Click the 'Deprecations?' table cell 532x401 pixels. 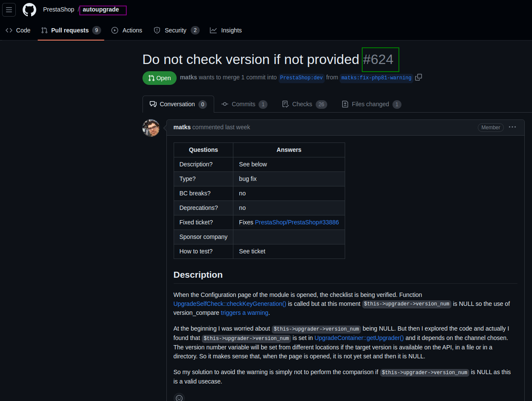203,208
